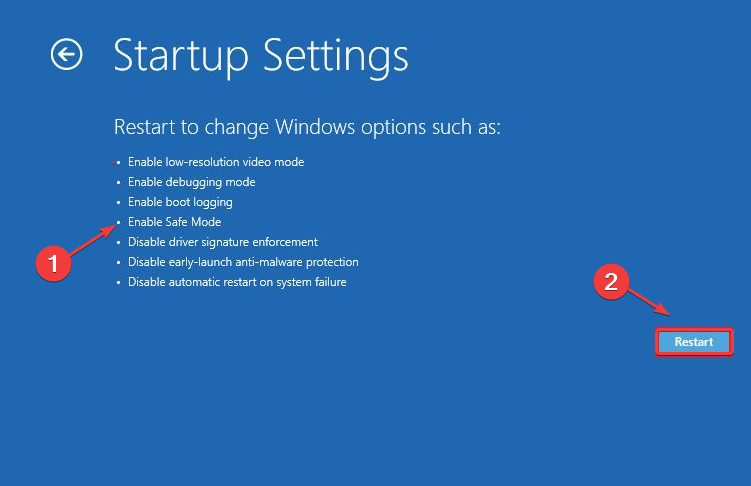
Task: Click the 'Restart to change Windows options' heading
Action: pyautogui.click(x=307, y=127)
